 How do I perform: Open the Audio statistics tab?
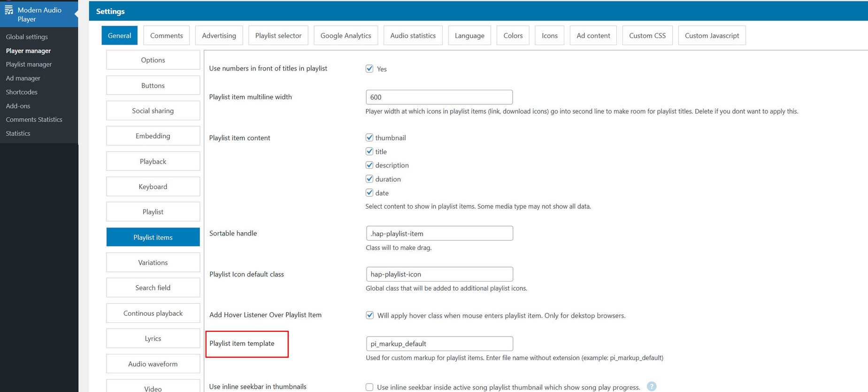click(x=413, y=36)
